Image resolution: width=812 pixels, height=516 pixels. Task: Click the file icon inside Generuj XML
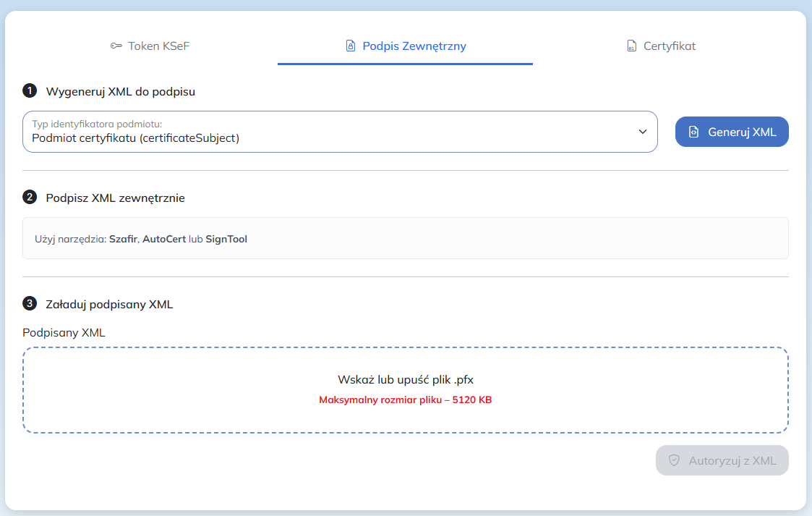click(x=693, y=132)
